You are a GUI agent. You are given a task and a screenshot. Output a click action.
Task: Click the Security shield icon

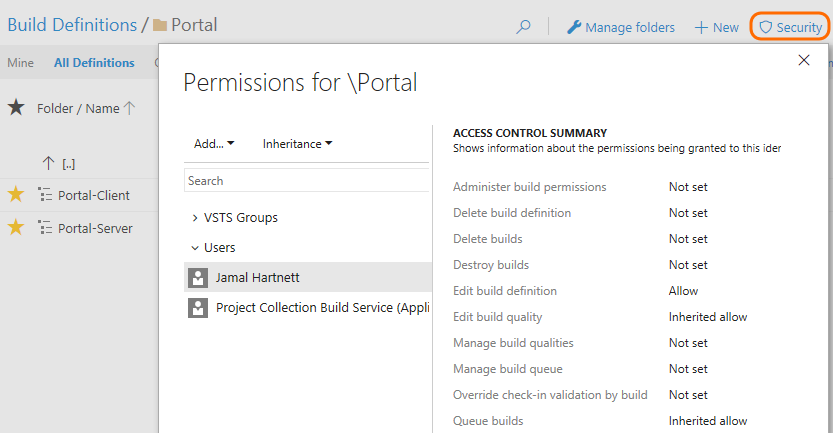[x=766, y=27]
